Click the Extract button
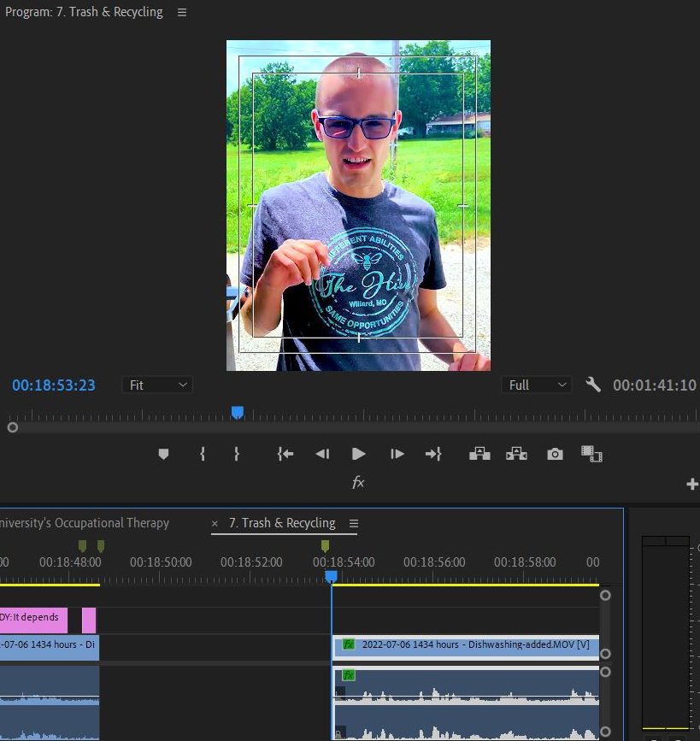Image resolution: width=700 pixels, height=741 pixels. tap(516, 454)
